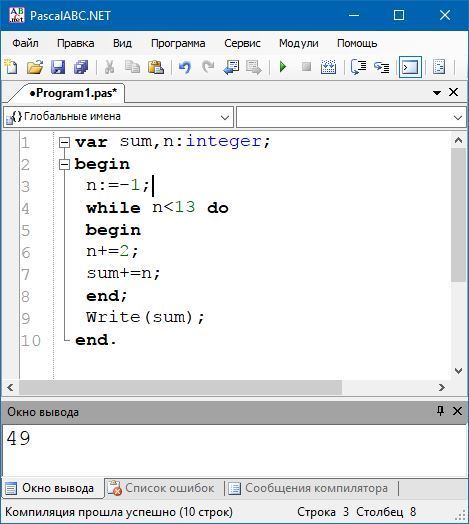Open the tab list arrow beside Program1.pas

coord(437,93)
